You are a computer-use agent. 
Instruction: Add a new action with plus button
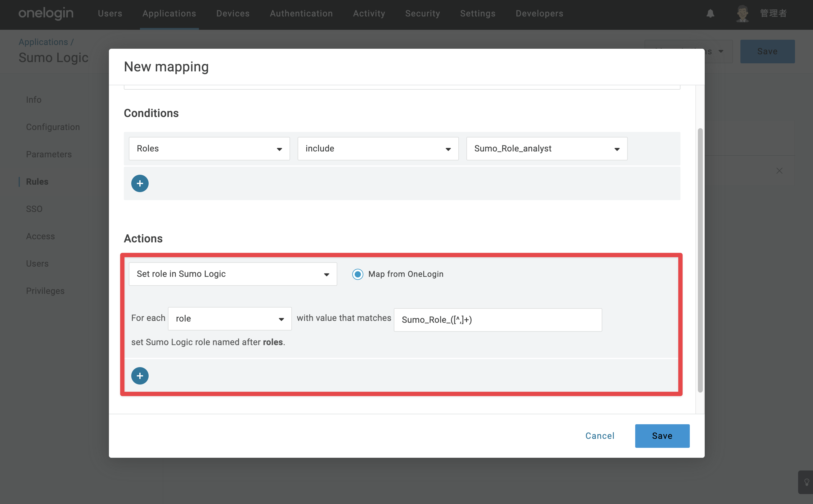[x=140, y=376]
